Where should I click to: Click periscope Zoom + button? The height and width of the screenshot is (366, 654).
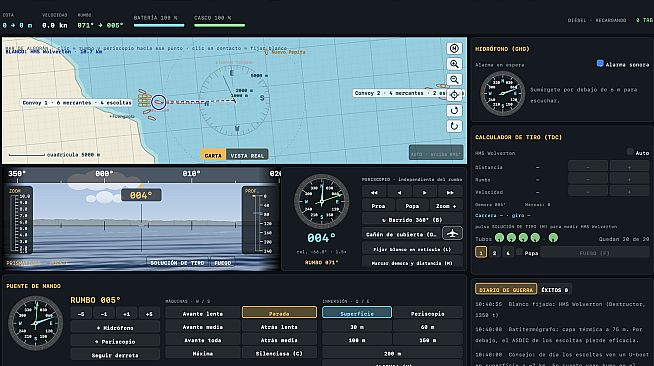click(x=446, y=206)
